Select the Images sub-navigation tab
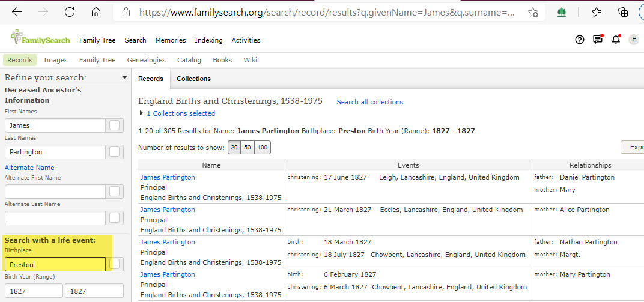The height and width of the screenshot is (302, 644). tap(55, 60)
